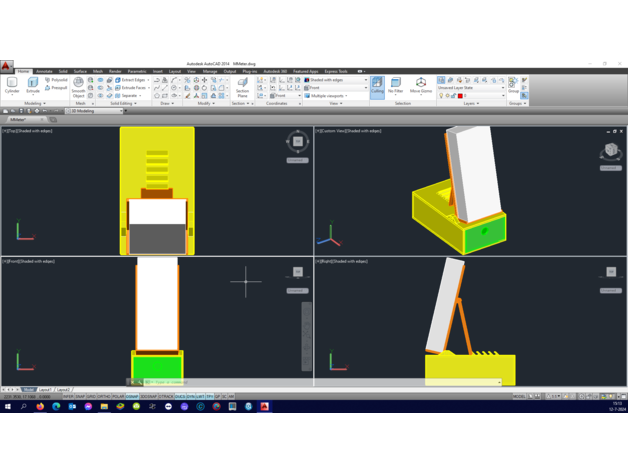Select the Smooth Object mesh tool
The width and height of the screenshot is (628, 472).
[x=78, y=88]
